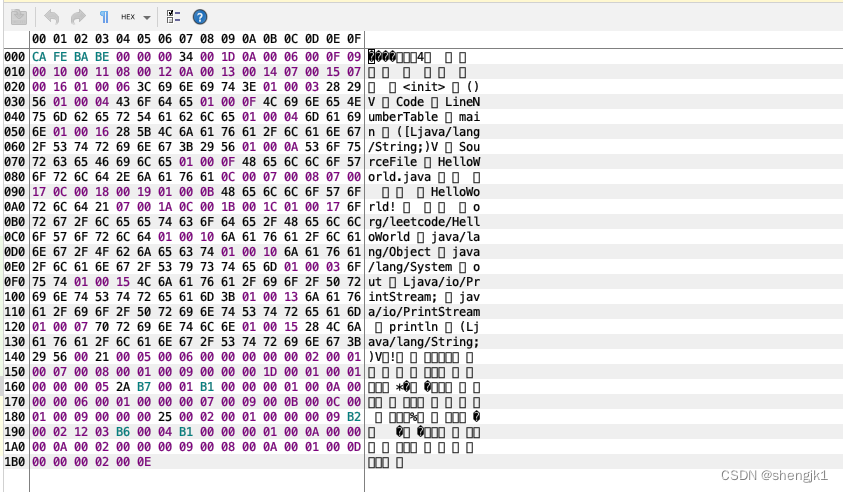Click row offset 1A0
The height and width of the screenshot is (492, 843).
(15, 447)
